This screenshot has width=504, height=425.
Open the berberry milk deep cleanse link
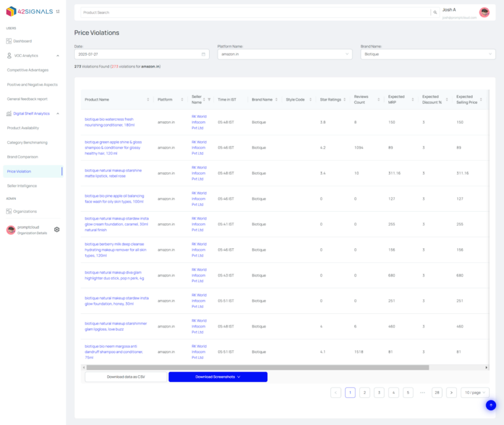[x=115, y=250]
